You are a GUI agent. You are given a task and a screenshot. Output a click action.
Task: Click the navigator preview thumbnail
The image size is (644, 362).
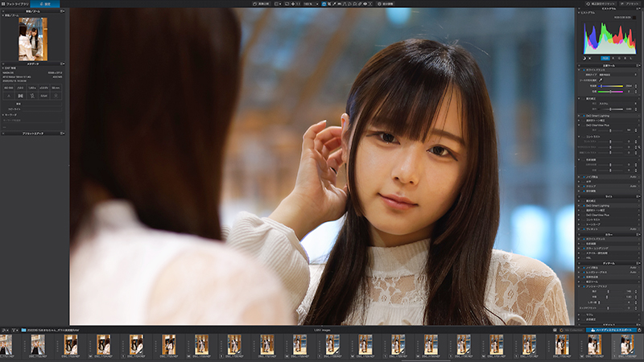[33, 39]
